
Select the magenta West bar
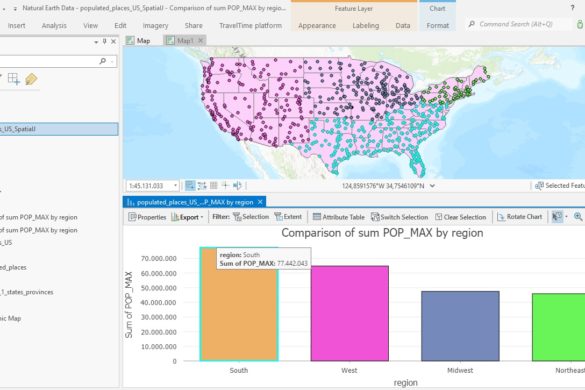(350, 313)
